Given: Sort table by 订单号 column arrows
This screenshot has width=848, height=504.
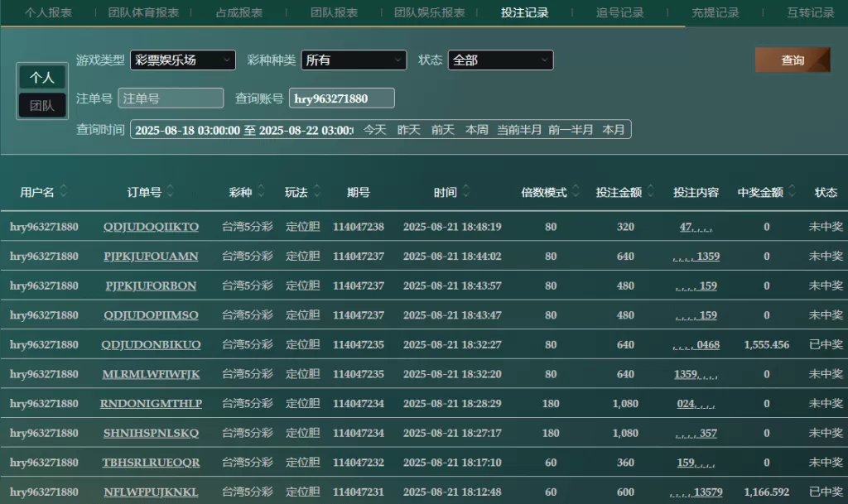Looking at the screenshot, I should pyautogui.click(x=171, y=190).
